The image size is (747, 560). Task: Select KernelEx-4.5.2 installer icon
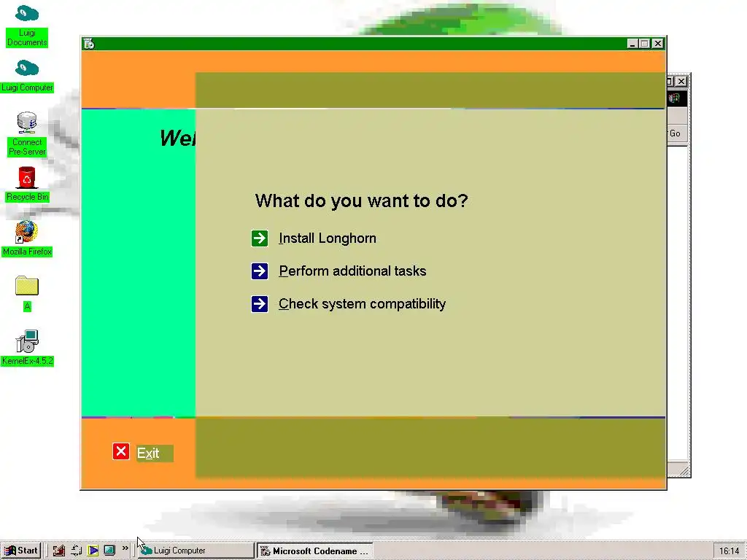pos(27,348)
